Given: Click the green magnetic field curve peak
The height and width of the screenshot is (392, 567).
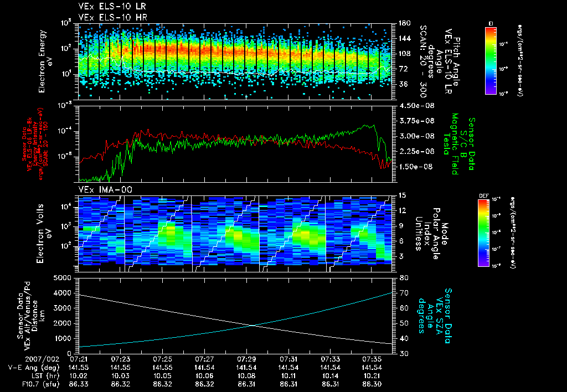Looking at the screenshot, I should pos(373,126).
